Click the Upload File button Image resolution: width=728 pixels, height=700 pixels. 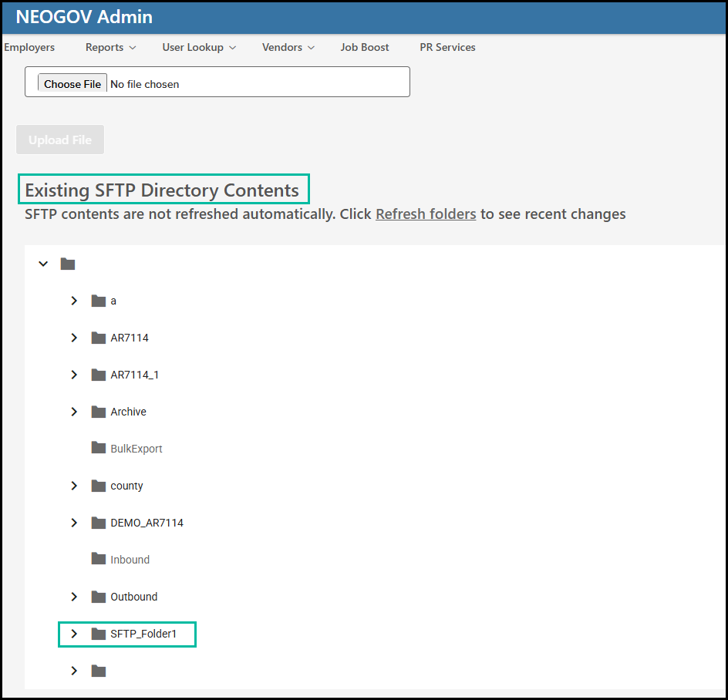(x=60, y=140)
